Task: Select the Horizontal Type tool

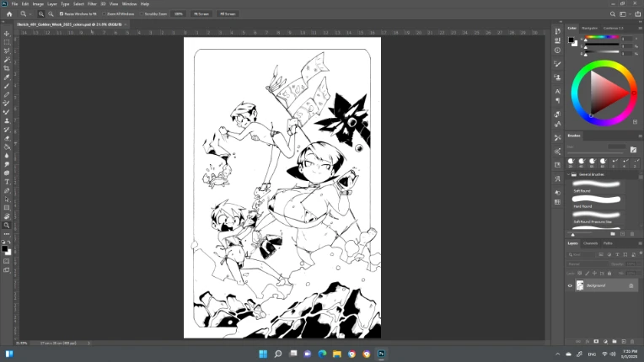Action: pyautogui.click(x=7, y=182)
